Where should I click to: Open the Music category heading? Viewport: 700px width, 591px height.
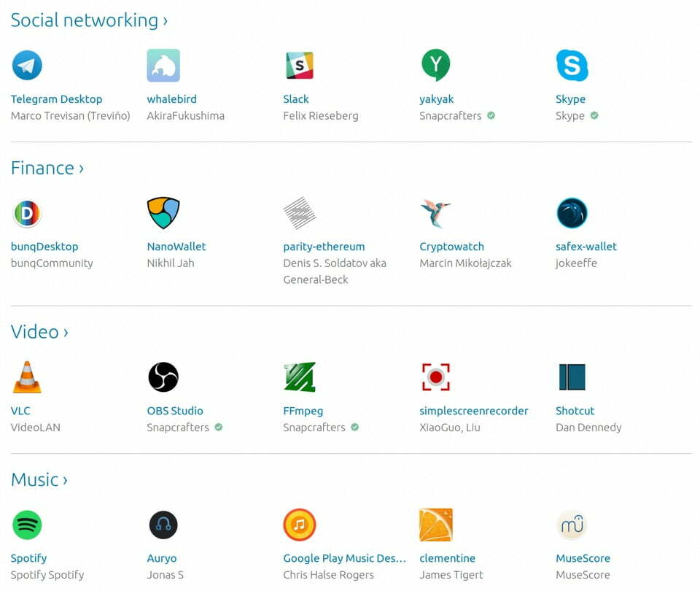[x=39, y=480]
